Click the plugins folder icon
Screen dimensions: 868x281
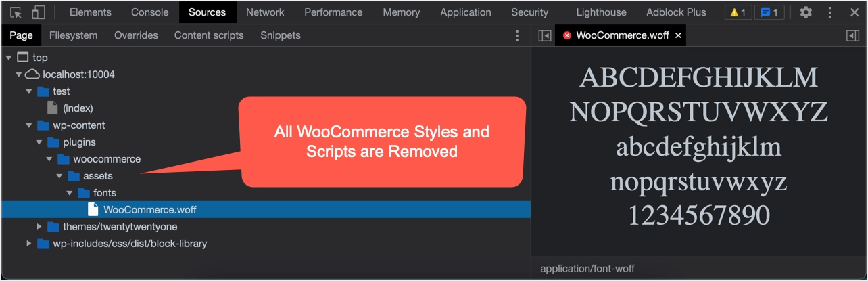[53, 142]
